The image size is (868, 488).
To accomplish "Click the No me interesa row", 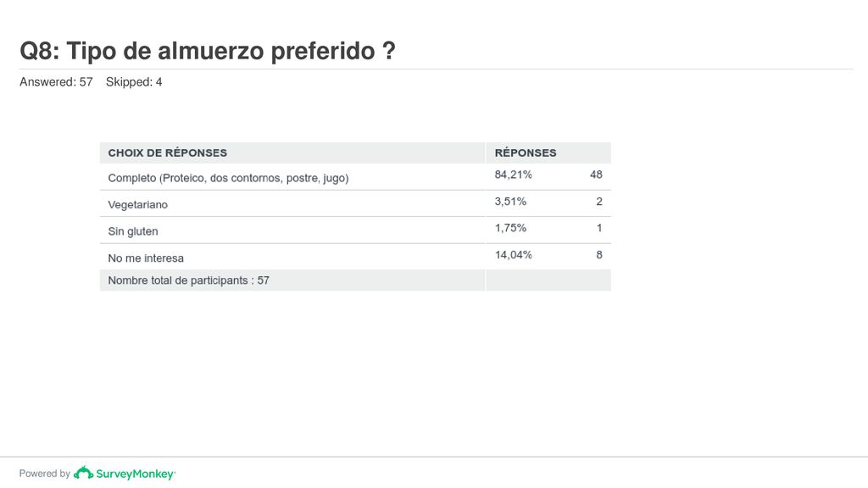I will click(x=355, y=257).
